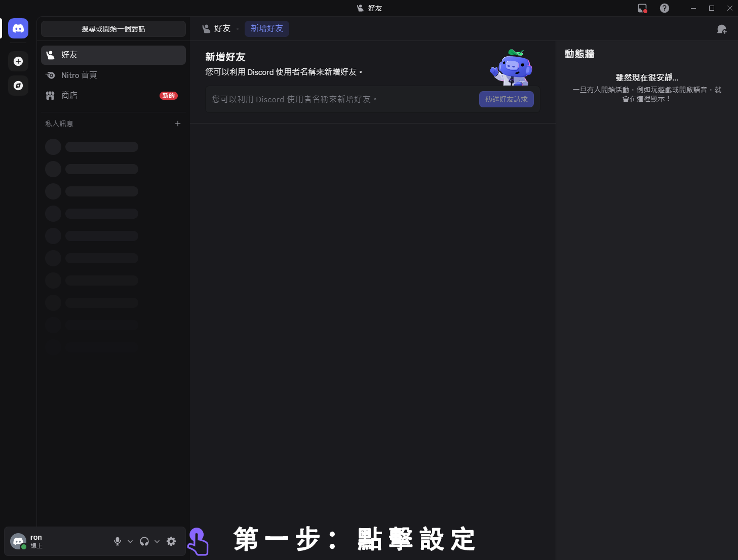Explore discoverable servers compass icon
Viewport: 738px width, 560px height.
(18, 86)
